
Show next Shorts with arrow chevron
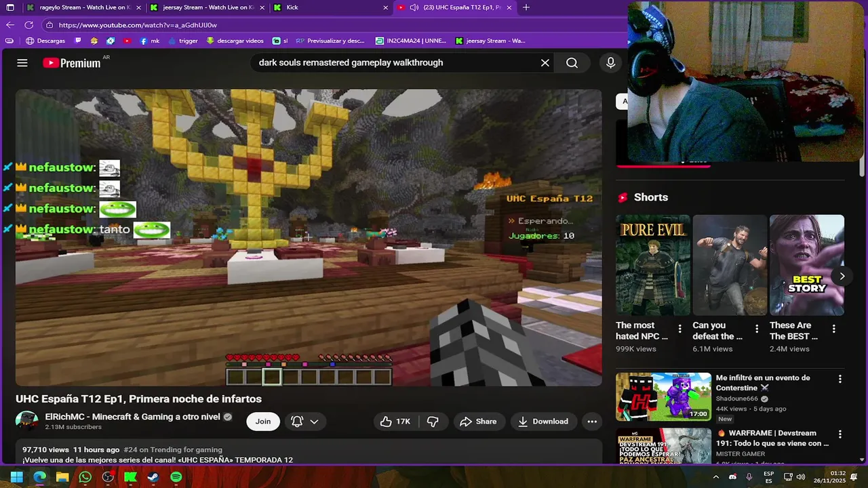pyautogui.click(x=842, y=276)
